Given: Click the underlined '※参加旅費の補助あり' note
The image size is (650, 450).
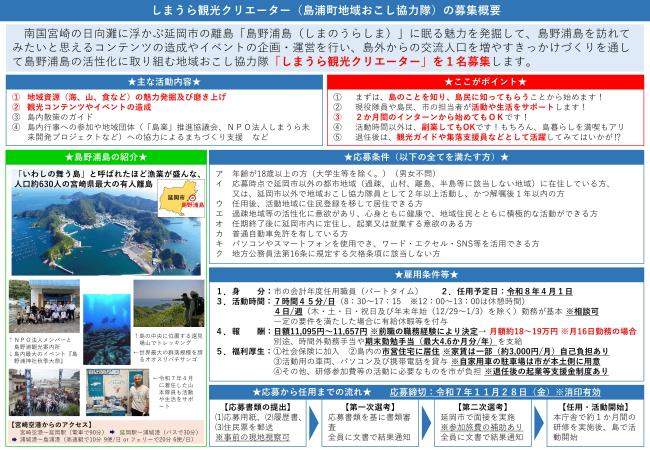Looking at the screenshot, I should click(481, 427).
